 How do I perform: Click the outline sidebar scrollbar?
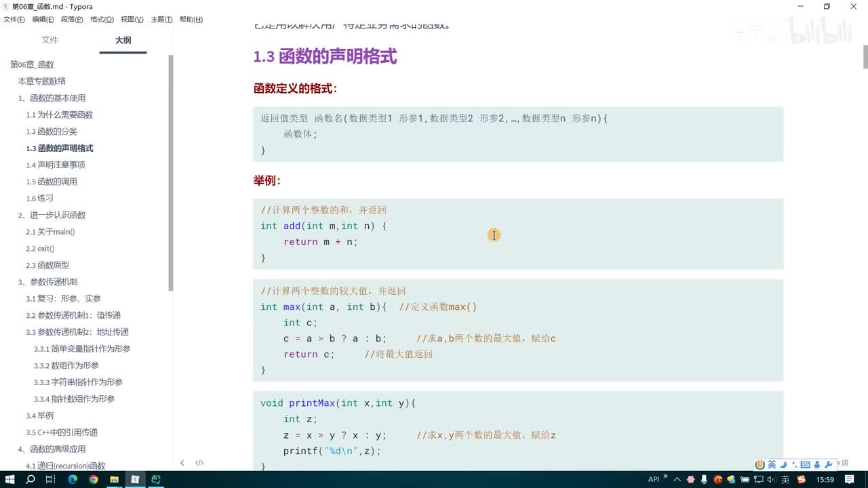pyautogui.click(x=171, y=173)
